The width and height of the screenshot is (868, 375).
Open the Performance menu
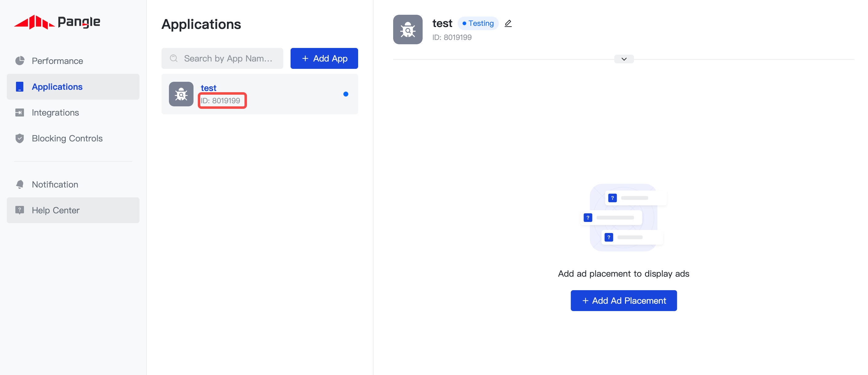click(x=73, y=61)
